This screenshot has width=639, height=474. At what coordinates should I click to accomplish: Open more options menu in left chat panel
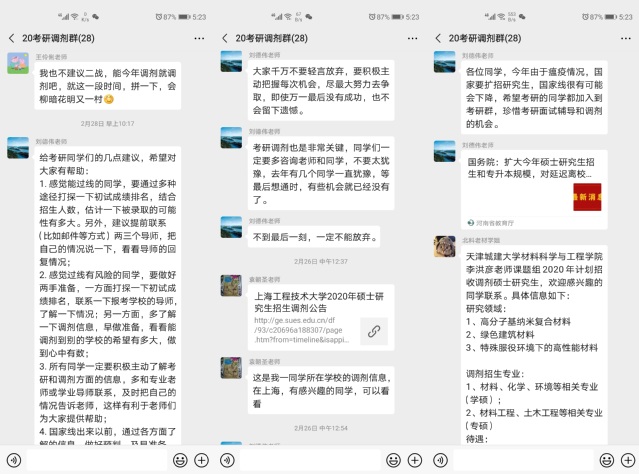click(199, 37)
